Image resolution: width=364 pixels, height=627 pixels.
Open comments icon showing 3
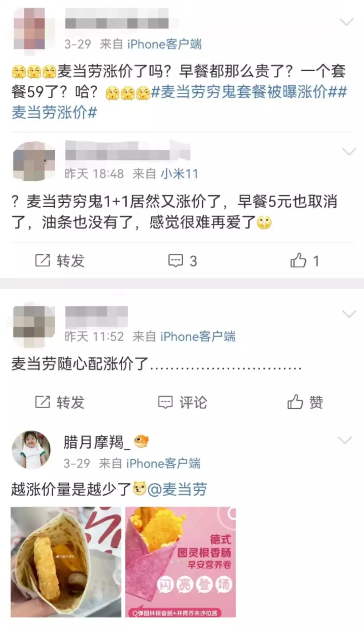[182, 261]
